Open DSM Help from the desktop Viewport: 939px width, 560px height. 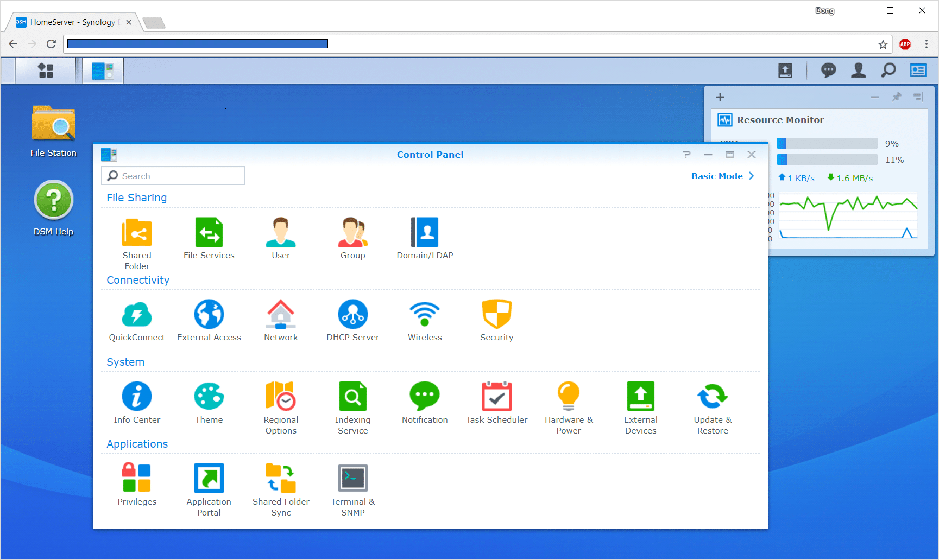53,208
